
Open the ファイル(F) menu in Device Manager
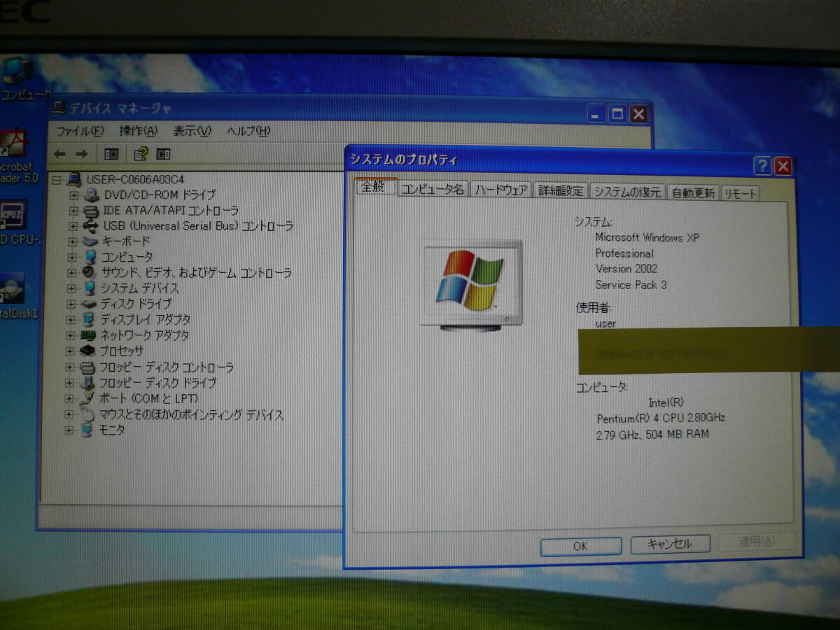coord(80,131)
